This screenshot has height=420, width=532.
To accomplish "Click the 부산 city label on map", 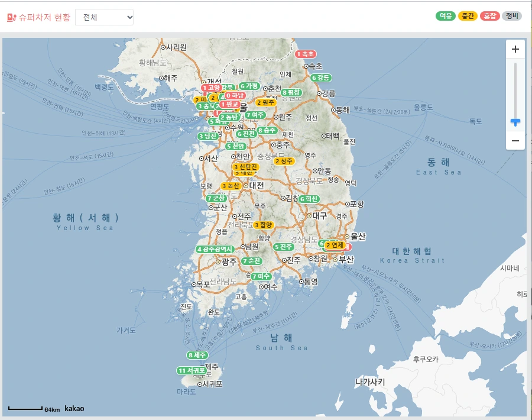I will point(346,260).
